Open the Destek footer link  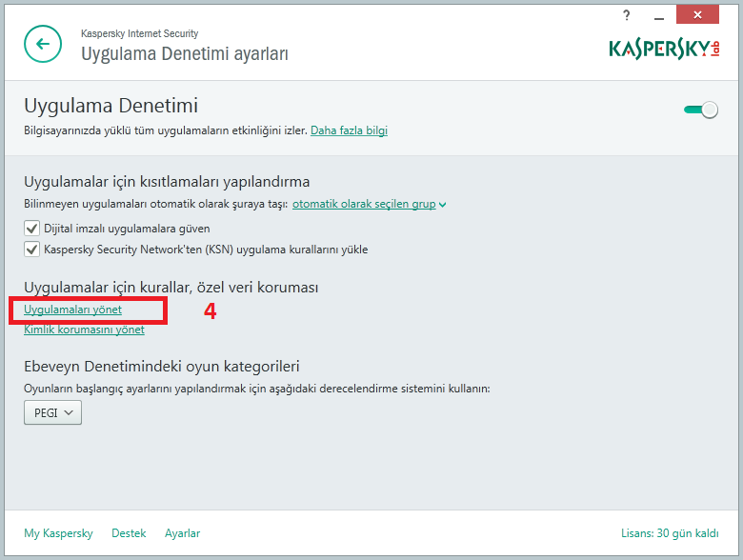[129, 533]
